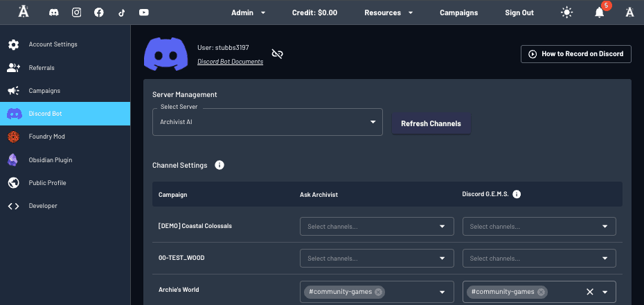Screen dimensions: 644x305
Task: Click the Archie's World campaign name
Action: tap(179, 290)
